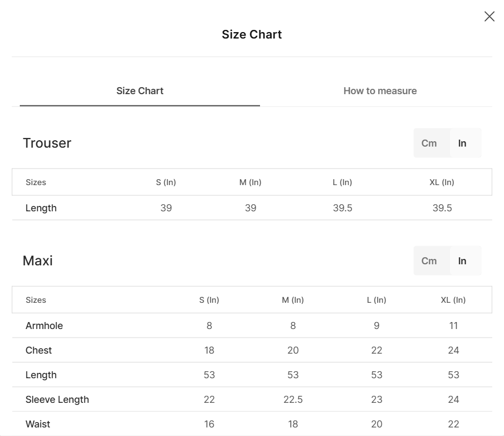The width and height of the screenshot is (504, 436).
Task: Select the Size Chart tab
Action: tap(140, 91)
